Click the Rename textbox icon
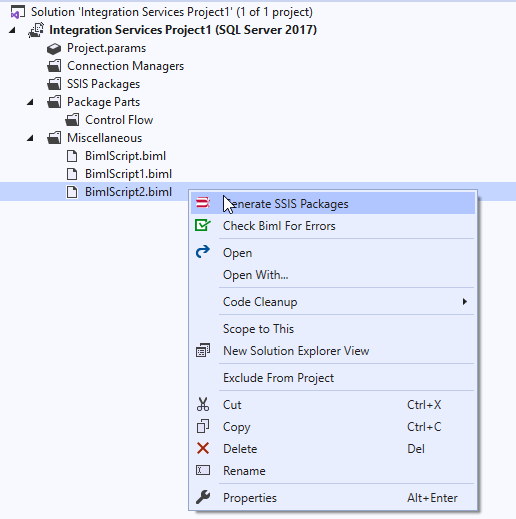Viewport: 516px width, 519px height. (203, 470)
